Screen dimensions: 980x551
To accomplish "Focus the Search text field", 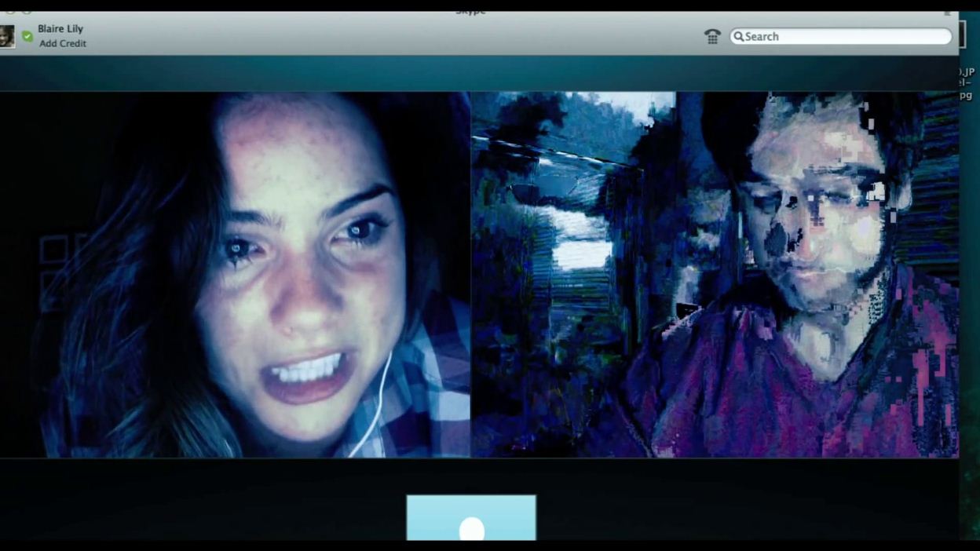I will coord(844,36).
